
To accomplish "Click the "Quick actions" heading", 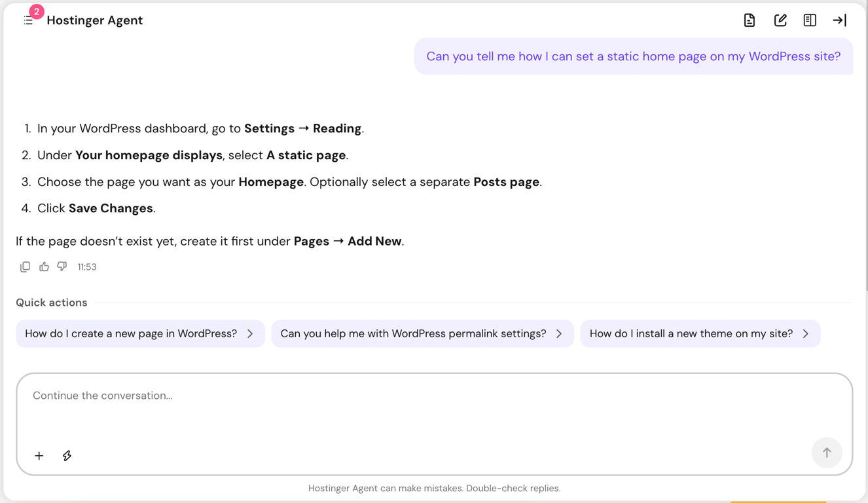I will point(52,303).
